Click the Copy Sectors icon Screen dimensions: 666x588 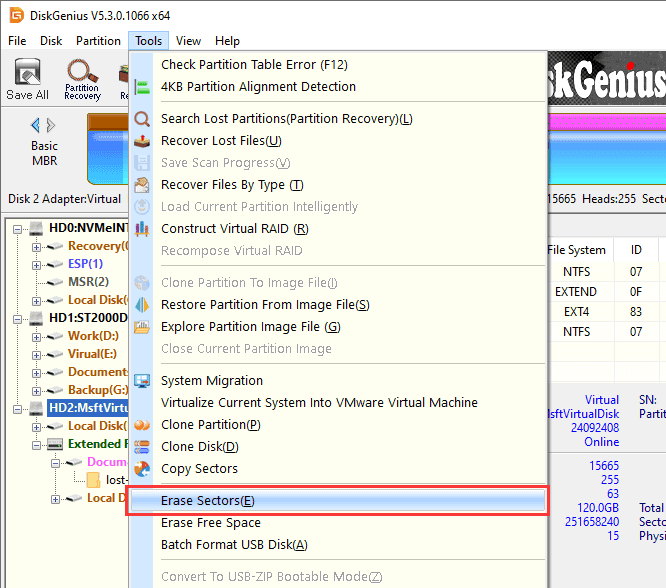pyautogui.click(x=142, y=469)
